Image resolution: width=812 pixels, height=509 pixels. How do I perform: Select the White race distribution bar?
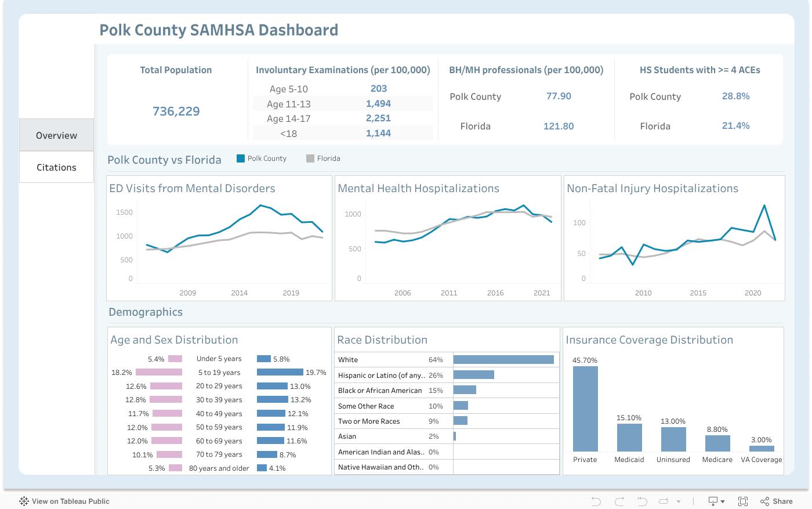[503, 360]
